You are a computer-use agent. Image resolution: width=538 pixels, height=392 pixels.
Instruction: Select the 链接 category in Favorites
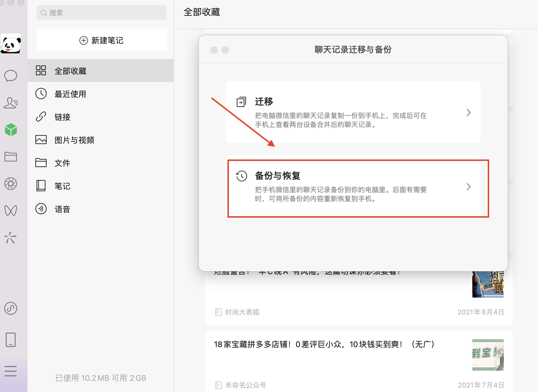click(62, 117)
